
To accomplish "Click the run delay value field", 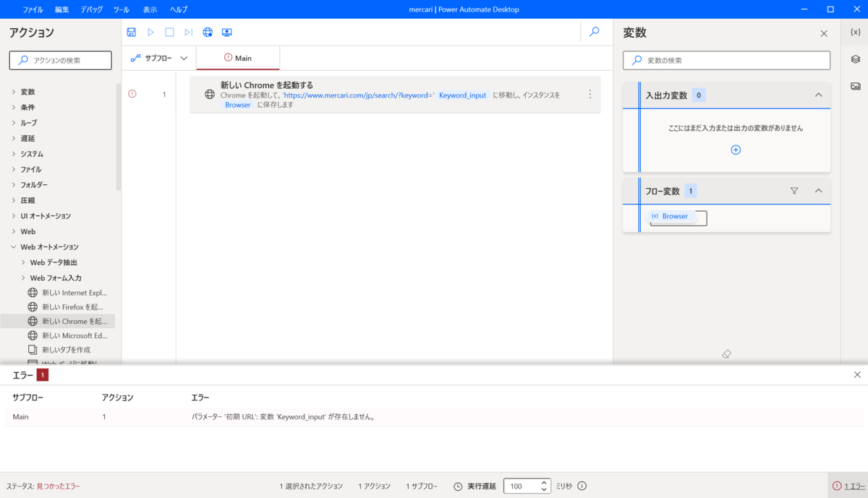I will pos(520,486).
